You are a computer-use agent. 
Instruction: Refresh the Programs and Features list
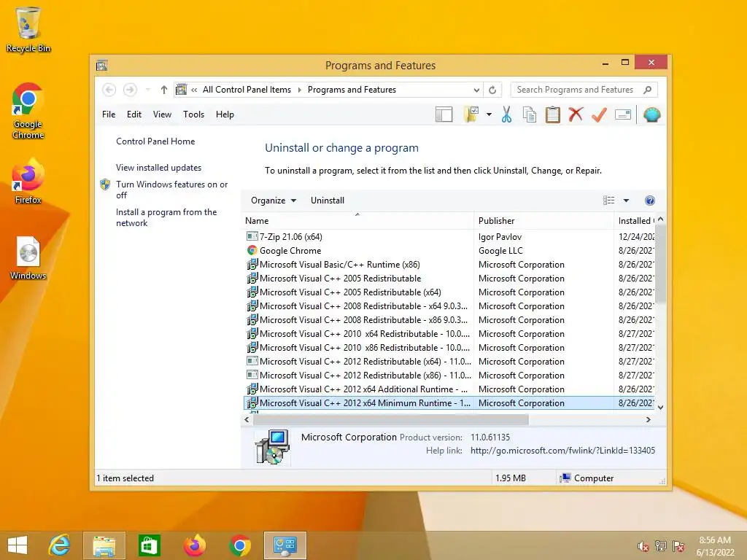coord(492,90)
